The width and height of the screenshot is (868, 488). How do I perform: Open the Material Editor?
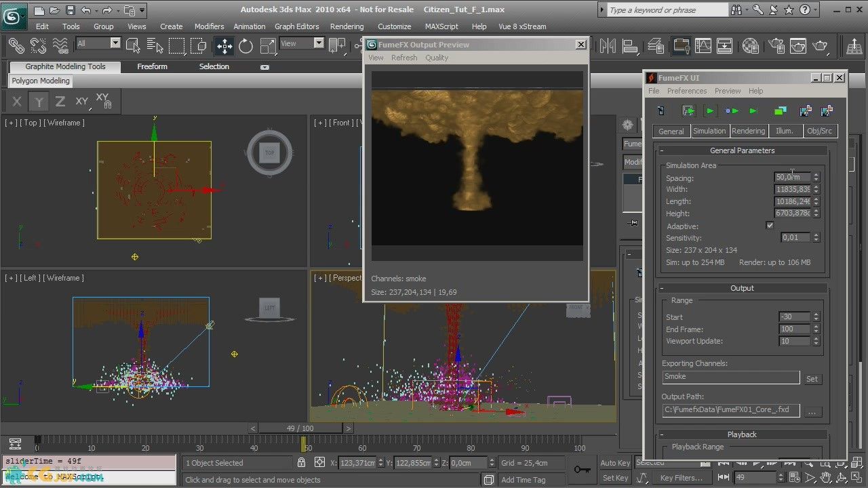pyautogui.click(x=750, y=45)
